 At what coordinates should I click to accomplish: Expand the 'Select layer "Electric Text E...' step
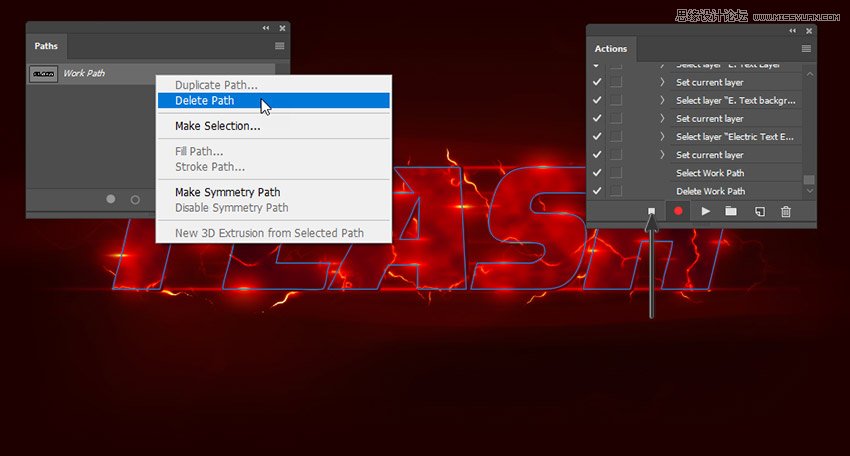click(x=662, y=136)
